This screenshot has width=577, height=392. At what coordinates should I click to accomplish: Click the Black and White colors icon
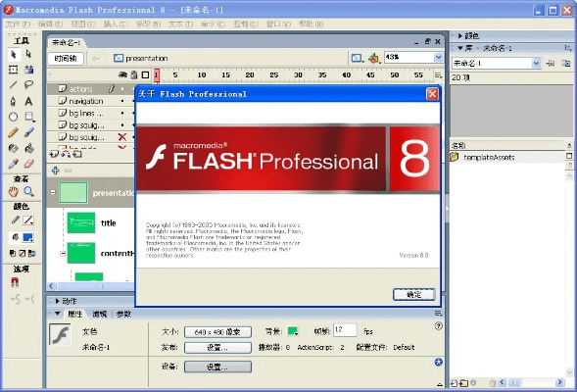[x=12, y=253]
